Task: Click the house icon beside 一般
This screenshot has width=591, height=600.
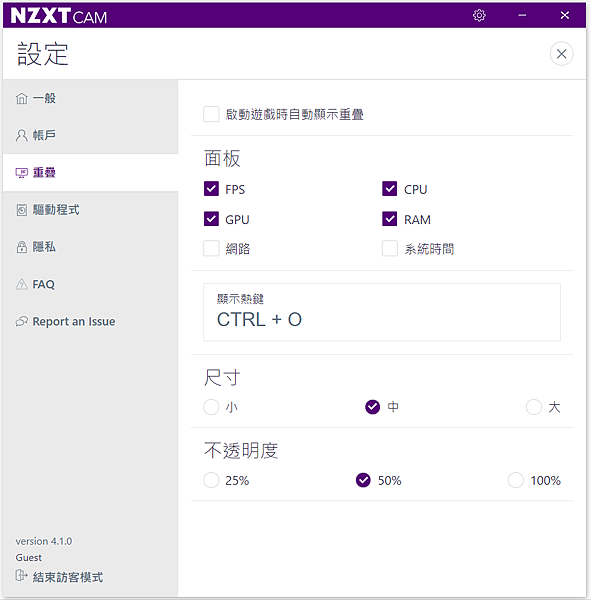Action: (x=21, y=98)
